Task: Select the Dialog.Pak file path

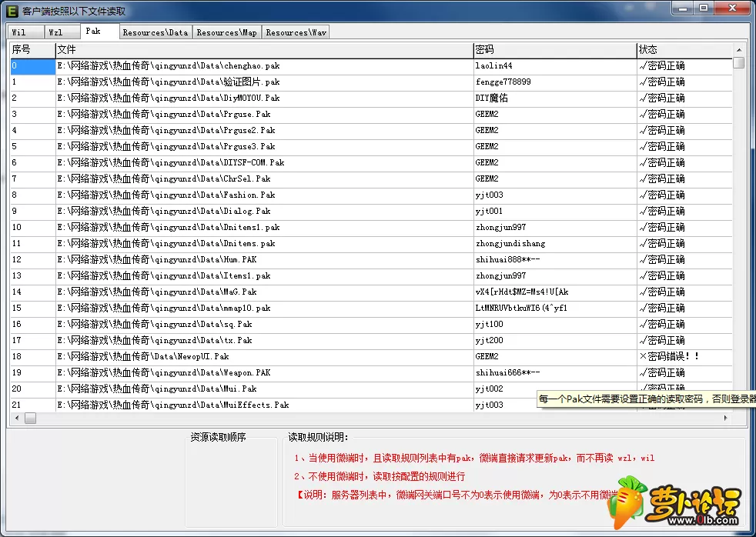Action: point(164,211)
